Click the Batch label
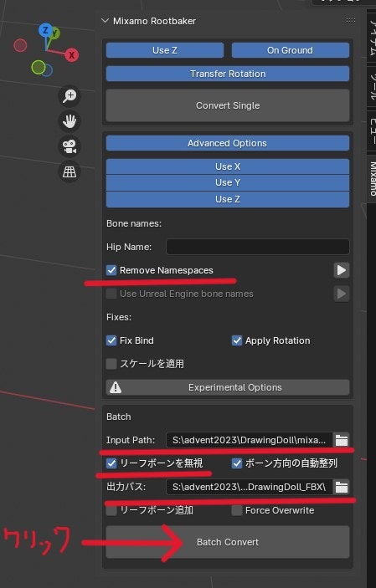 [119, 417]
